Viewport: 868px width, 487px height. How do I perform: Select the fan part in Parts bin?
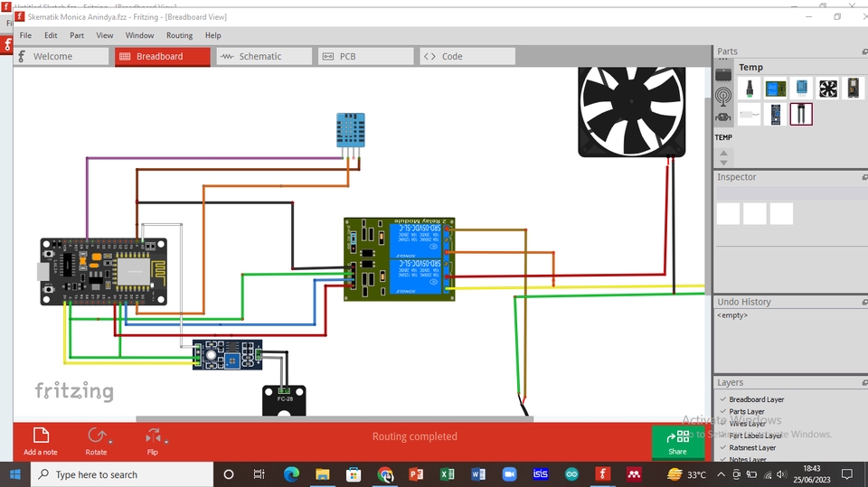tap(828, 89)
